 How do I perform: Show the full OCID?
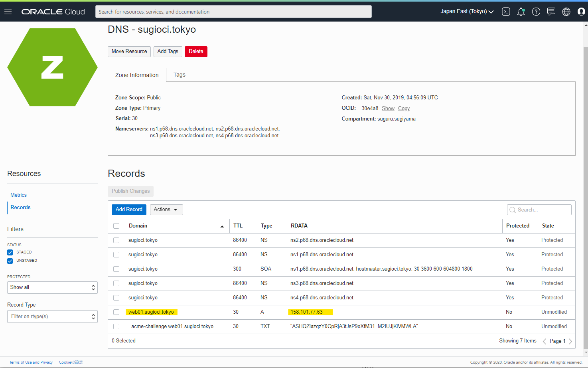click(388, 109)
